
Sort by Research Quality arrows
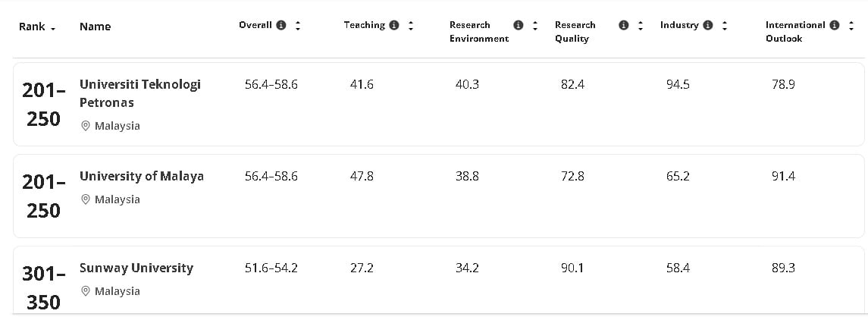point(641,26)
